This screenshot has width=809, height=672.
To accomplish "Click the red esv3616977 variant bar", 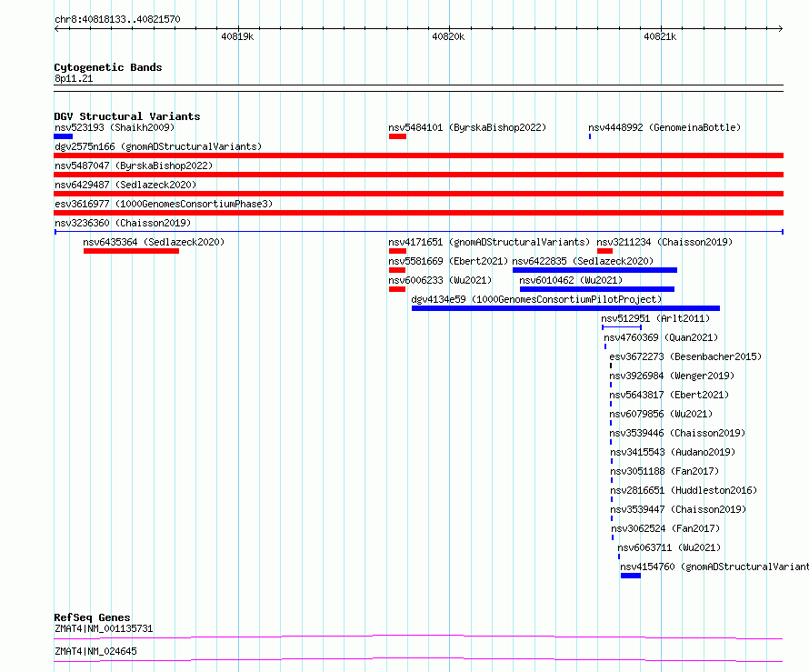I will point(418,213).
